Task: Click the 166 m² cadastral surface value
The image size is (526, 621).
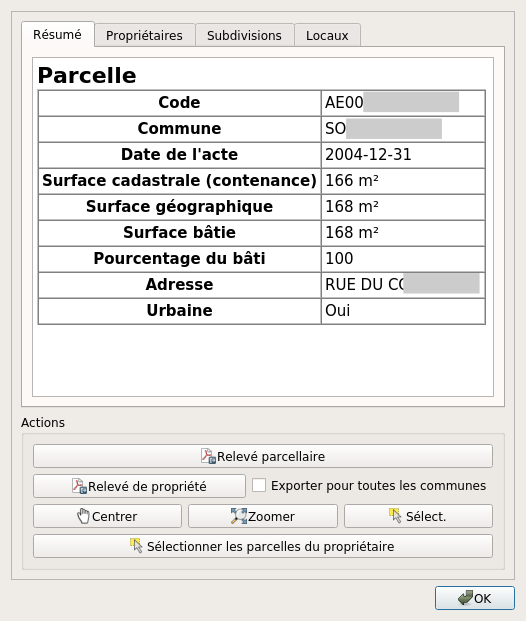Action: click(352, 181)
